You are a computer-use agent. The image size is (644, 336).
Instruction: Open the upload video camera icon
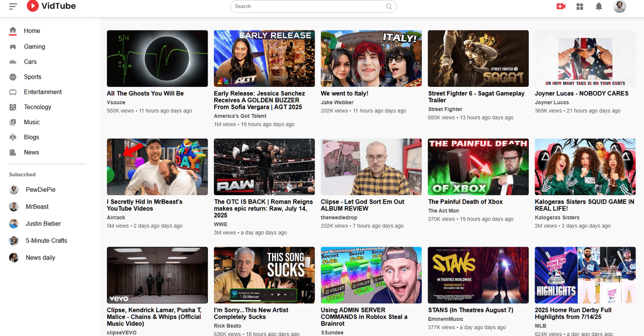[x=561, y=6]
